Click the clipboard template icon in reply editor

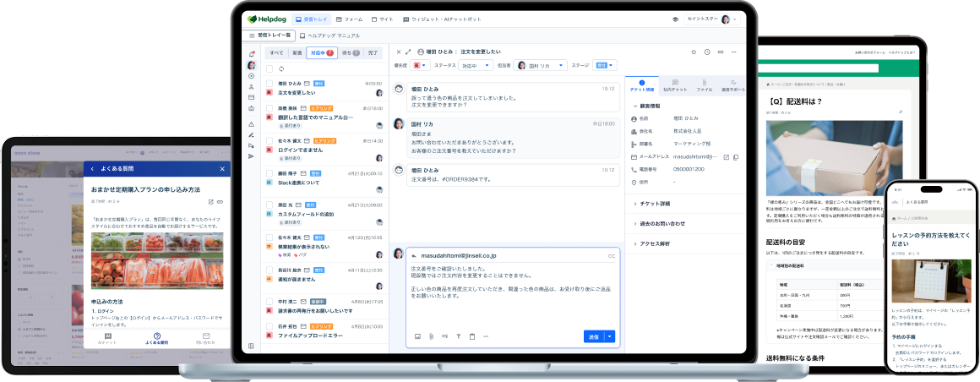[472, 336]
